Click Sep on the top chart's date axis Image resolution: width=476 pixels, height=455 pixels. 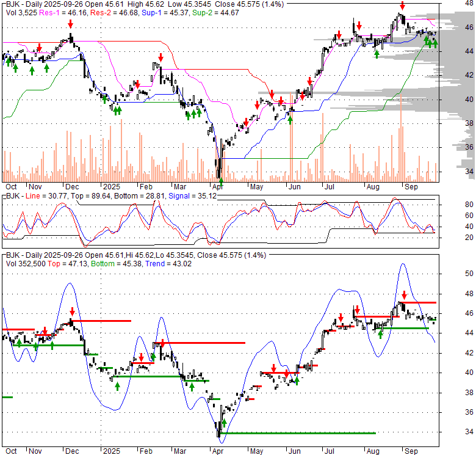pos(411,187)
